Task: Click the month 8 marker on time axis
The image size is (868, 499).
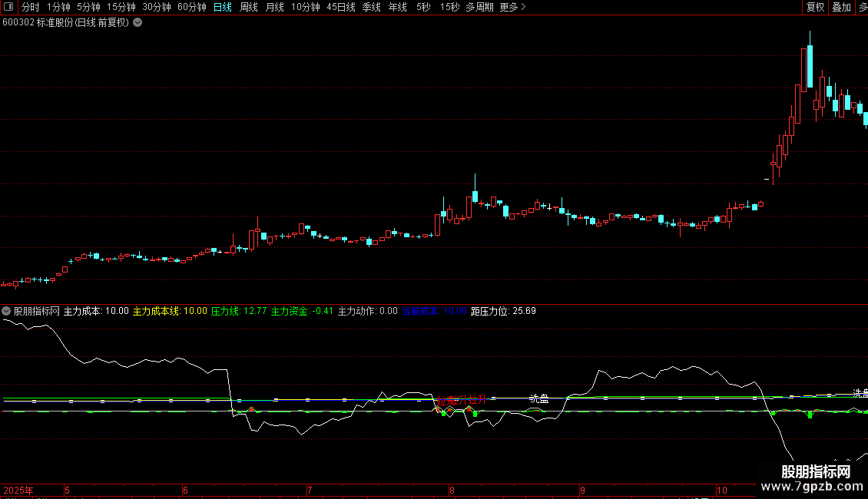Action: [452, 490]
